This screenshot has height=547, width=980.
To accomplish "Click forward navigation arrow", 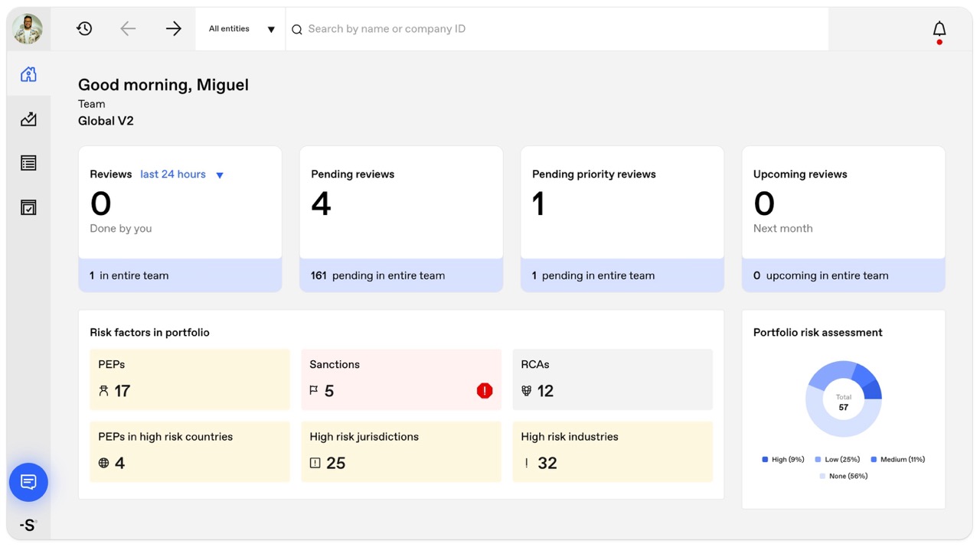I will click(173, 28).
